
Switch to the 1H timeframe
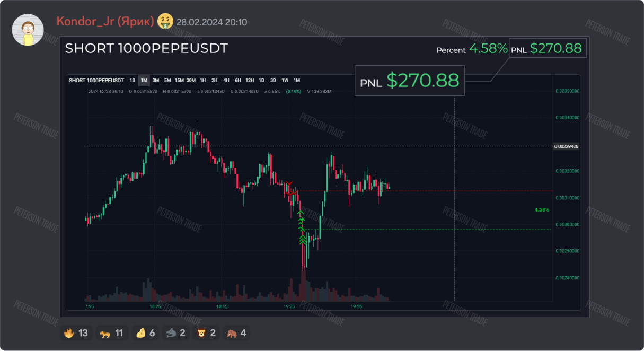click(x=202, y=81)
